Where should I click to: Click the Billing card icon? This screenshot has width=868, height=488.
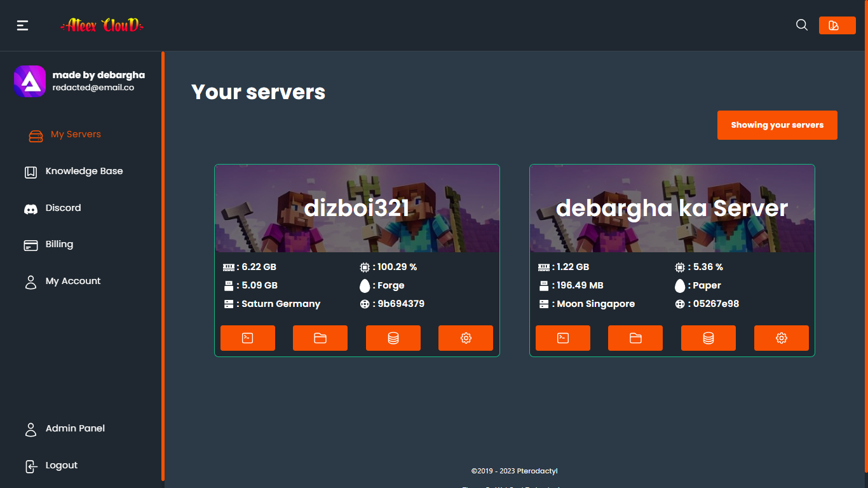pyautogui.click(x=31, y=245)
